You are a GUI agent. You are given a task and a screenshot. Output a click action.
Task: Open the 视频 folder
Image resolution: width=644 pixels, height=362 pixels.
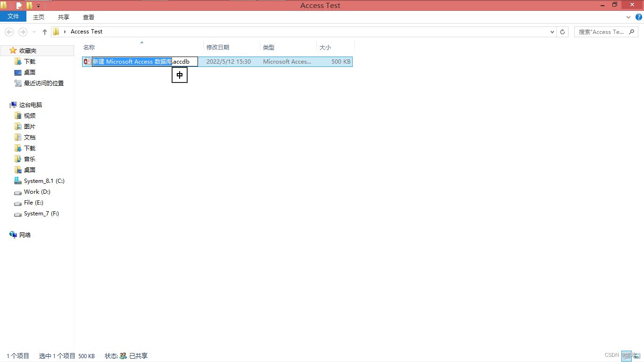tap(30, 115)
